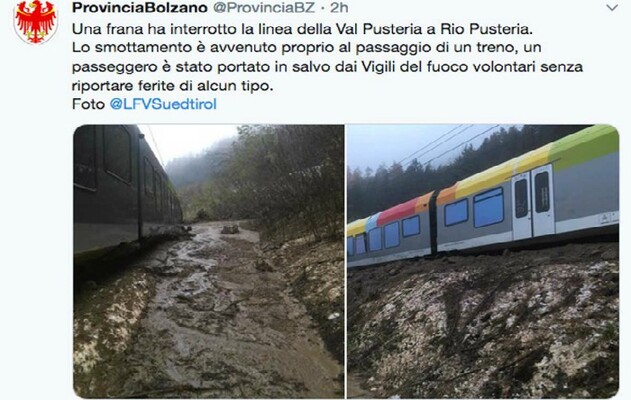
Task: Click the red roof stripe on the train
Action: click(x=398, y=212)
